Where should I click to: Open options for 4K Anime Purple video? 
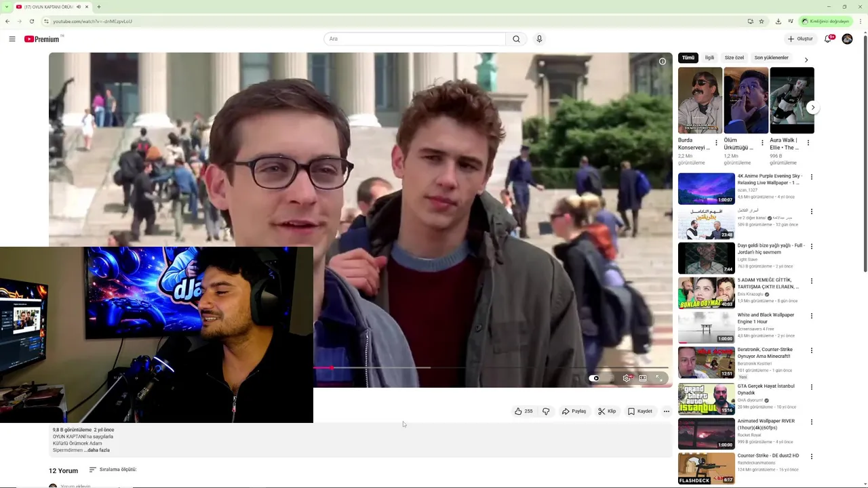click(x=812, y=177)
